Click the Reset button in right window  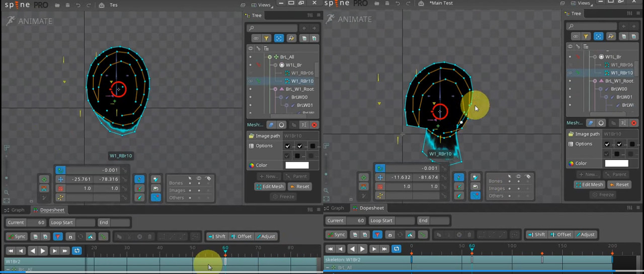(619, 185)
